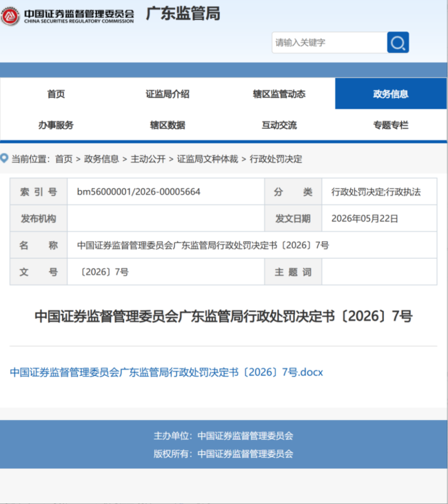Go to 政务信息 in the breadcrumb
Image resolution: width=448 pixels, height=504 pixels.
click(101, 159)
